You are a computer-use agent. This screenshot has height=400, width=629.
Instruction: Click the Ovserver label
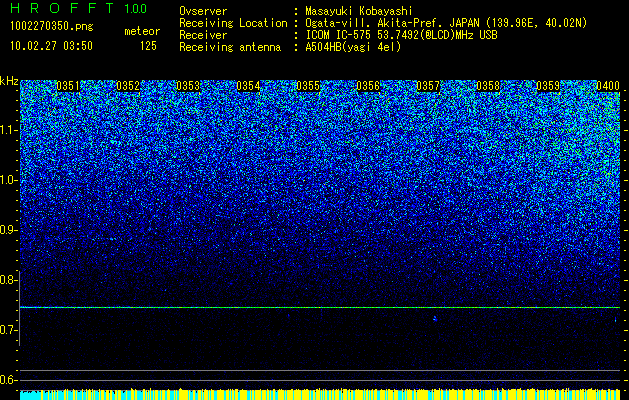(x=203, y=11)
